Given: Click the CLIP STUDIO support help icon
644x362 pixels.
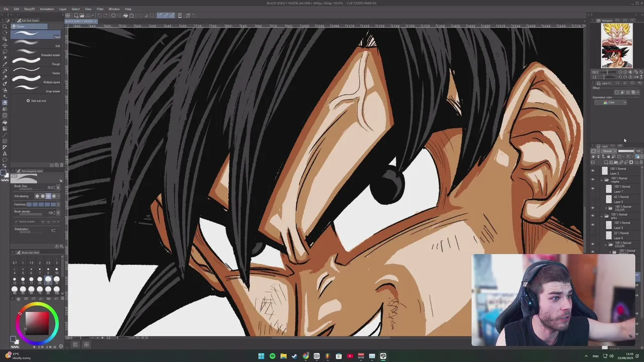Looking at the screenshot, I should [x=188, y=15].
